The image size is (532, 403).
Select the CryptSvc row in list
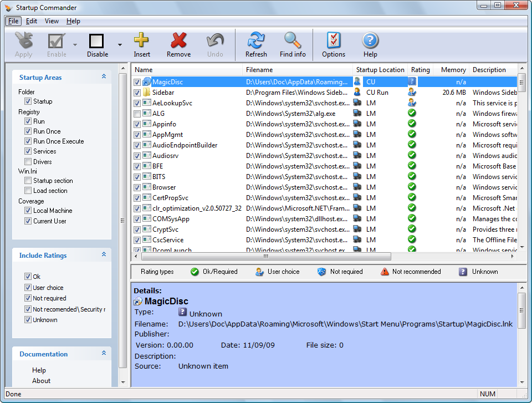click(x=165, y=229)
